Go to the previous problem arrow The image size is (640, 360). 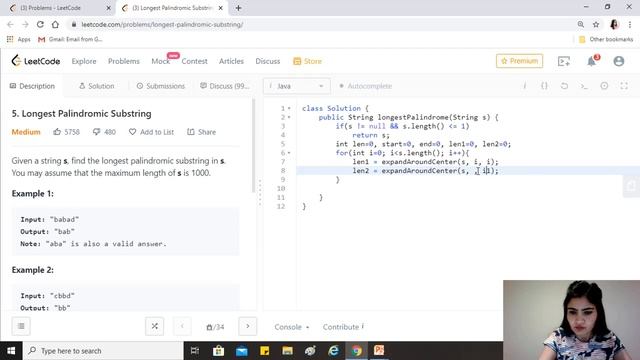pos(182,326)
